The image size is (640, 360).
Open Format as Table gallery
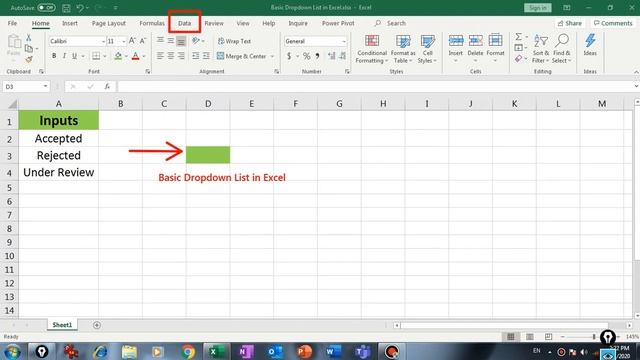pyautogui.click(x=403, y=49)
